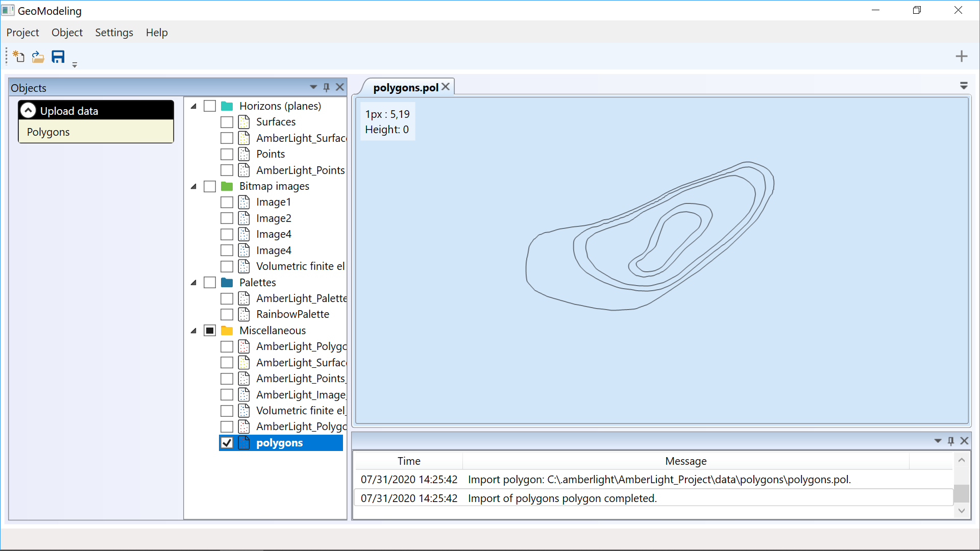Pin the Objects panel
This screenshot has height=551, width=980.
(x=327, y=87)
